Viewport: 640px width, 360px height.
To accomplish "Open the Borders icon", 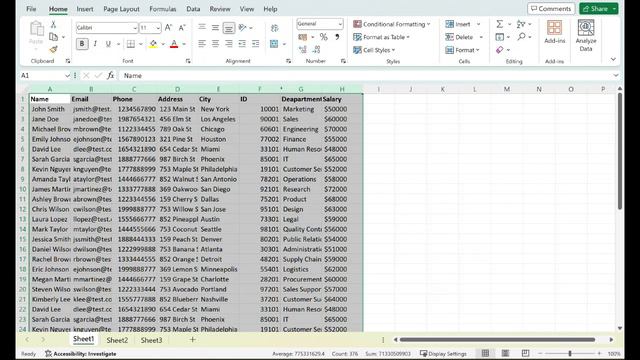I will (131, 44).
